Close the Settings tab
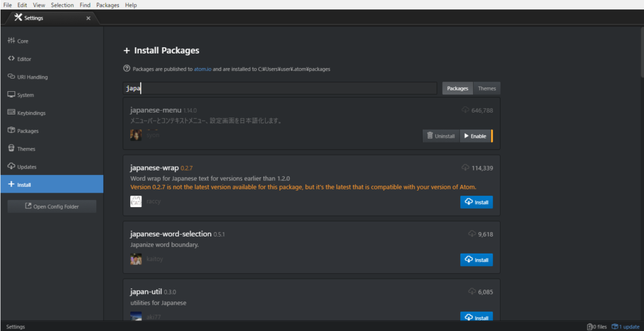This screenshot has height=331, width=644. (88, 18)
